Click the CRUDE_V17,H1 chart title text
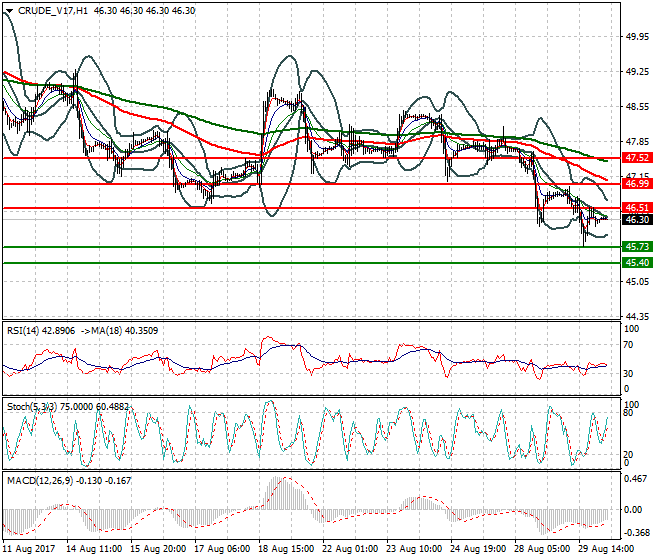 tap(53, 11)
